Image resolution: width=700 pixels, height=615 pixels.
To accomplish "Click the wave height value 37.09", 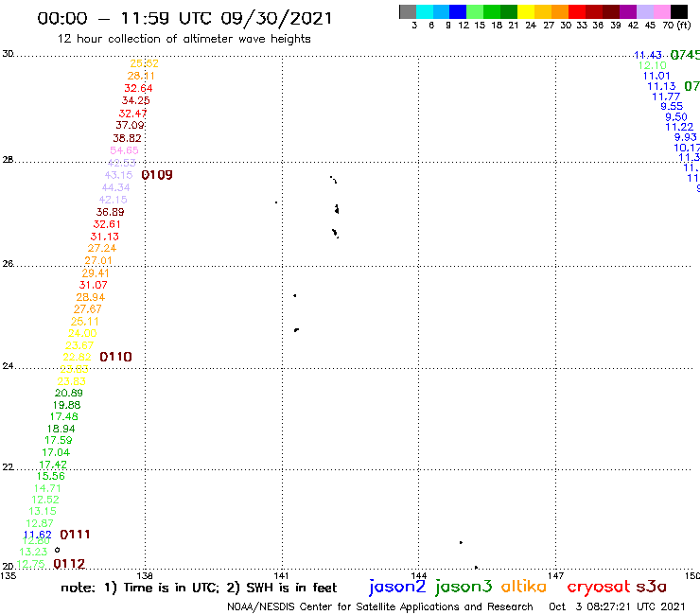I will (130, 126).
